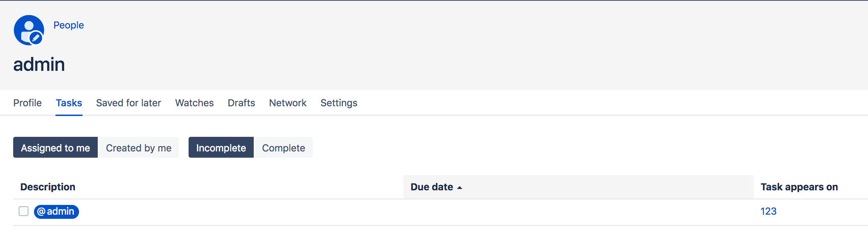Show Complete tasks
The width and height of the screenshot is (868, 232).
click(284, 147)
